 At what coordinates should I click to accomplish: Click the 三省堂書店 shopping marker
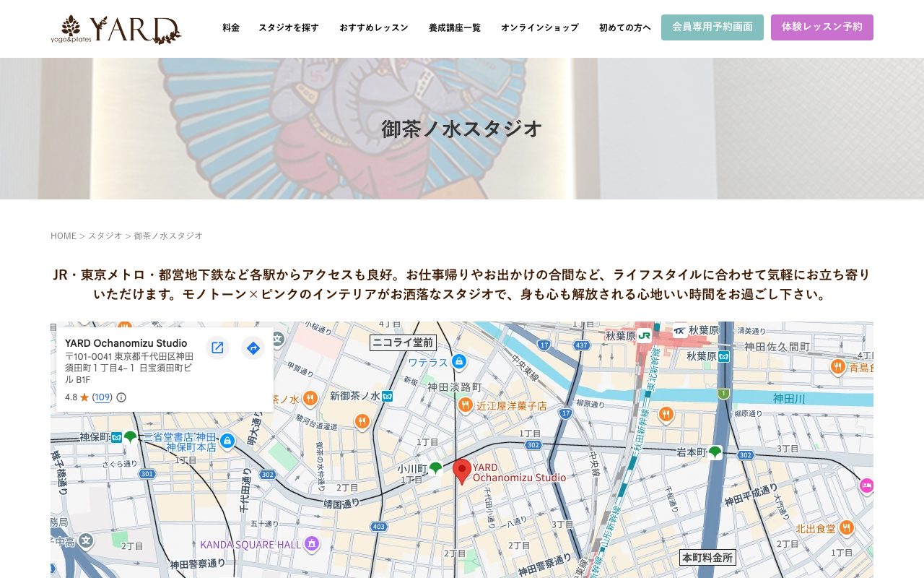[x=227, y=440]
